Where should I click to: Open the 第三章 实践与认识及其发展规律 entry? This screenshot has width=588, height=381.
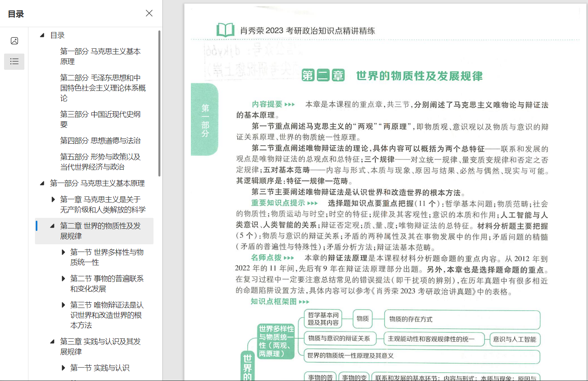pyautogui.click(x=100, y=347)
